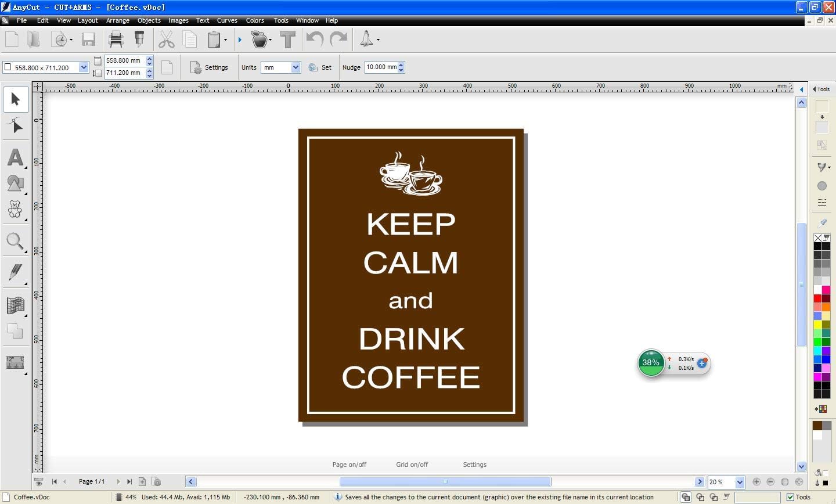Copy the selected object
Viewport: 836px width, 504px height.
(190, 39)
